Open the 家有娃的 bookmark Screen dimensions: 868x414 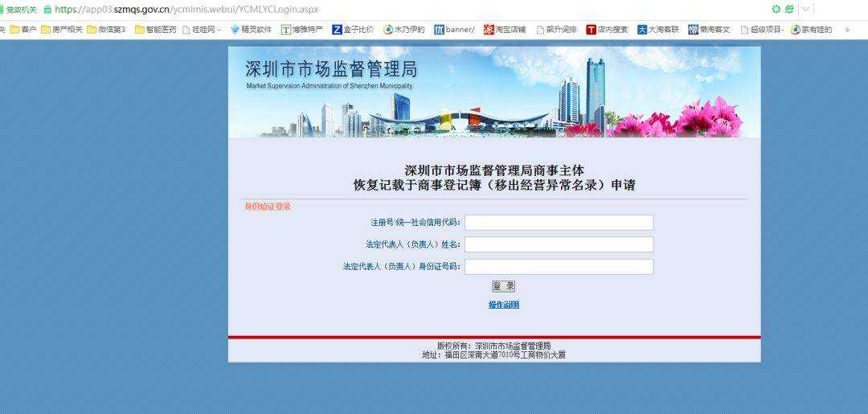tap(812, 30)
